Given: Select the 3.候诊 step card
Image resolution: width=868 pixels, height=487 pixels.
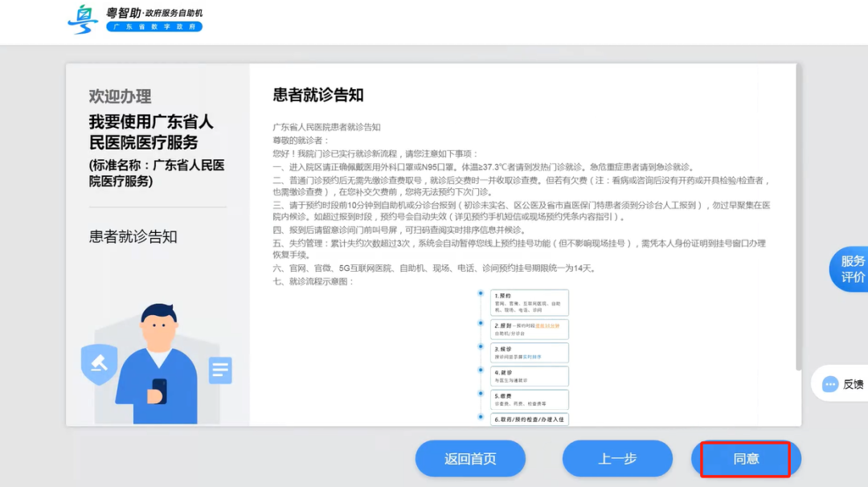Looking at the screenshot, I should coord(530,352).
